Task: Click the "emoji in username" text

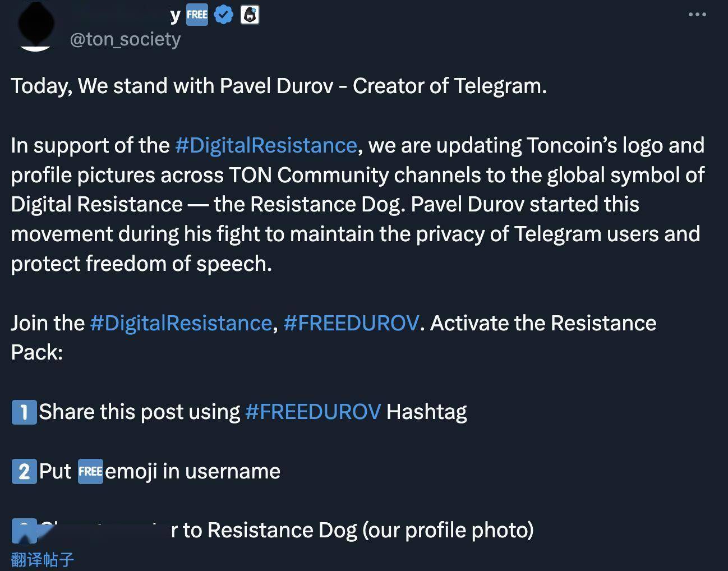Action: [192, 471]
